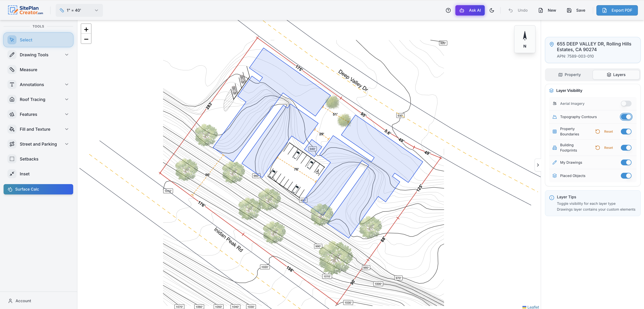The image size is (644, 309).
Task: Click the Ask AI button
Action: point(470,10)
